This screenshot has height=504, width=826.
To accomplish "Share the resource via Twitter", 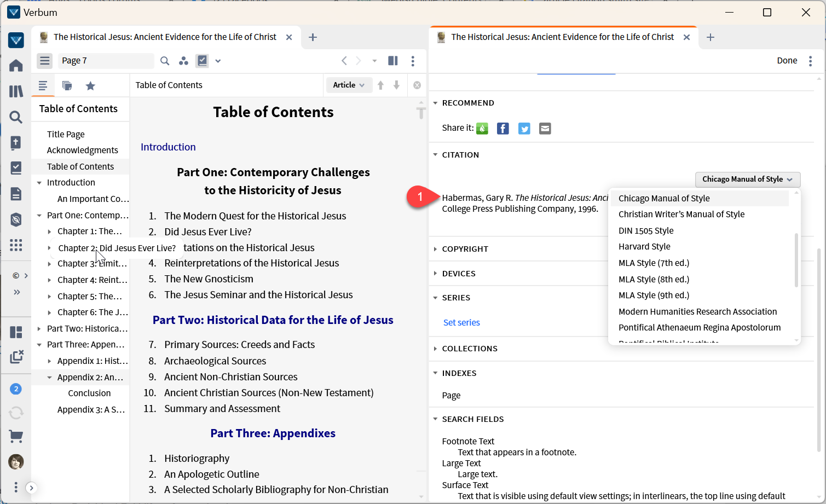I will coord(524,128).
